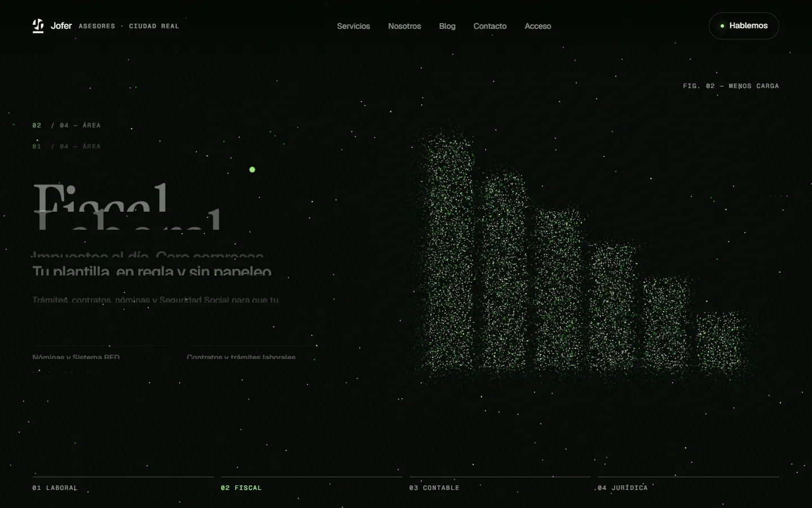The width and height of the screenshot is (812, 508).
Task: Click the '02 / 04 — ÁREA' label
Action: click(x=67, y=125)
